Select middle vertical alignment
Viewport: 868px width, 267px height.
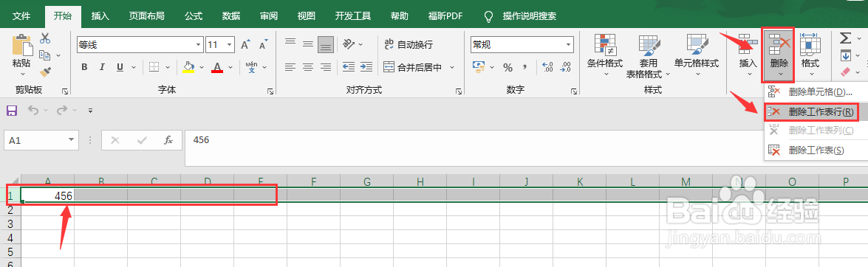pyautogui.click(x=308, y=44)
